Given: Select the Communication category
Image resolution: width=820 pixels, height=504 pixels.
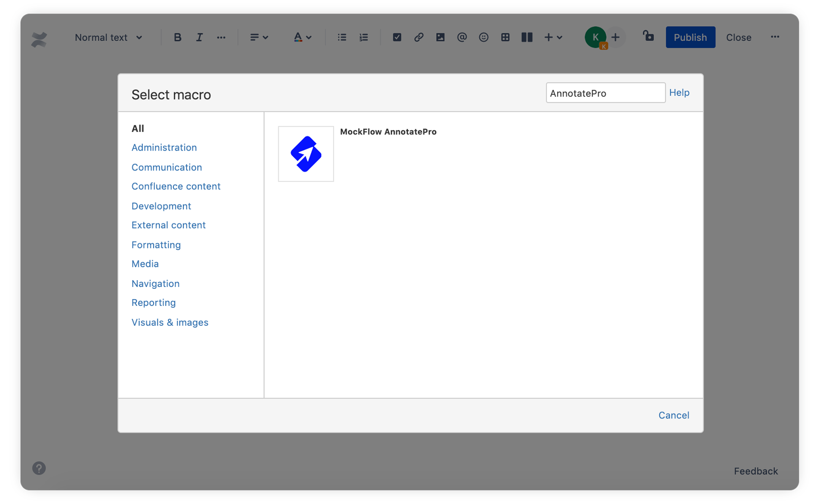Looking at the screenshot, I should click(x=167, y=167).
